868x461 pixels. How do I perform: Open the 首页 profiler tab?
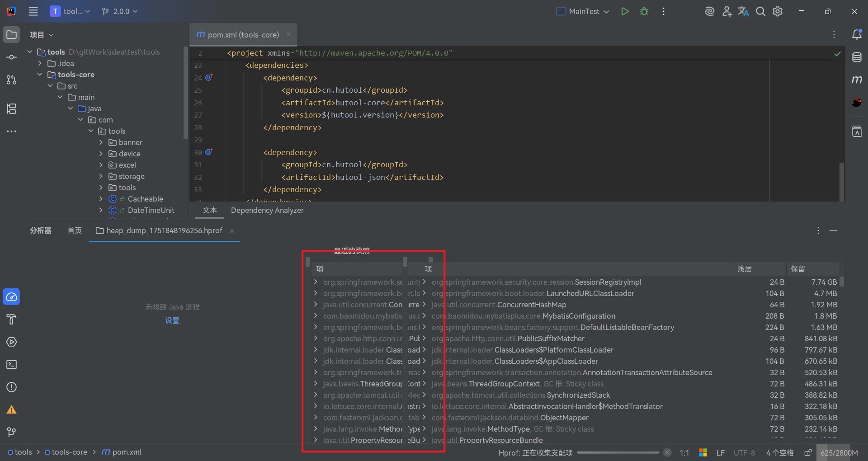click(x=75, y=230)
